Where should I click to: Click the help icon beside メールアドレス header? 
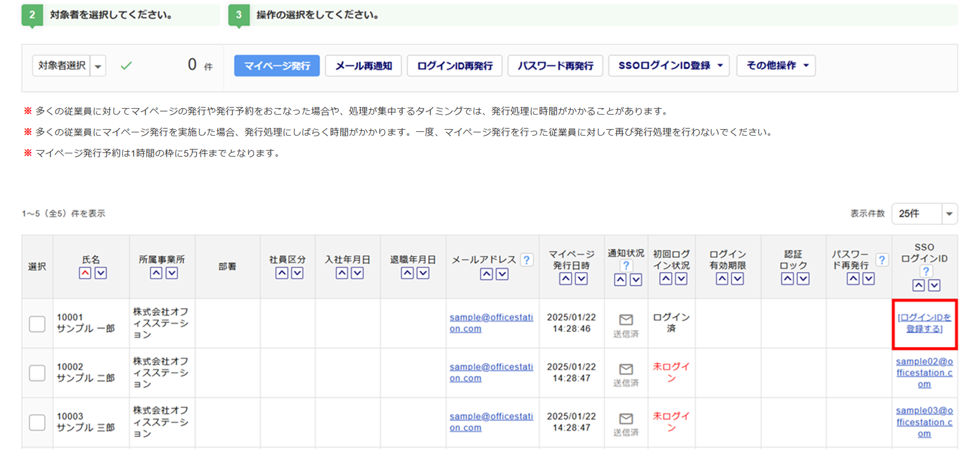click(x=526, y=260)
